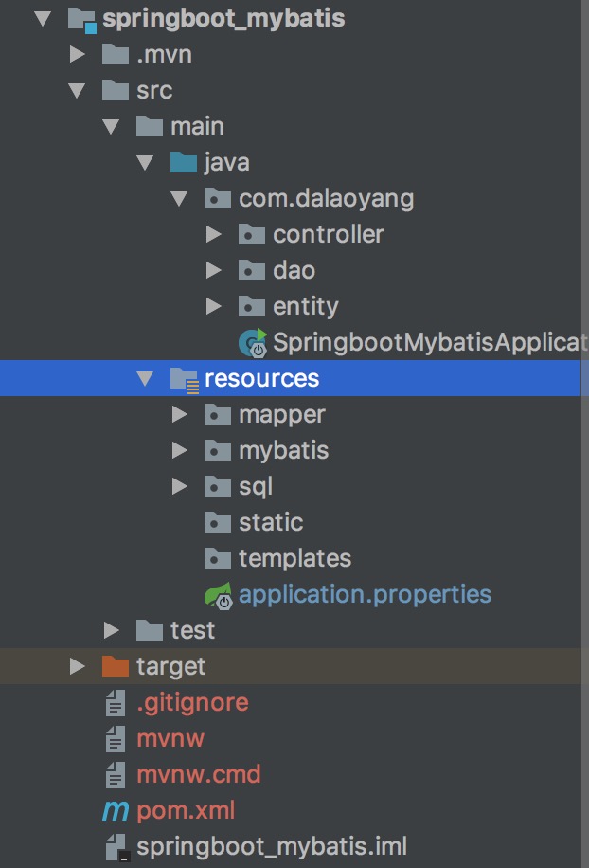Click the springboot_mybatis module icon
This screenshot has width=589, height=868.
tap(81, 20)
